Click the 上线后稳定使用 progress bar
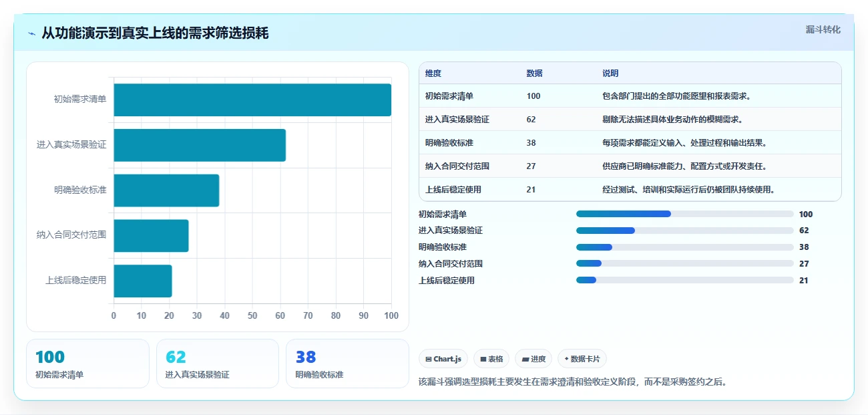This screenshot has width=868, height=415. (684, 280)
